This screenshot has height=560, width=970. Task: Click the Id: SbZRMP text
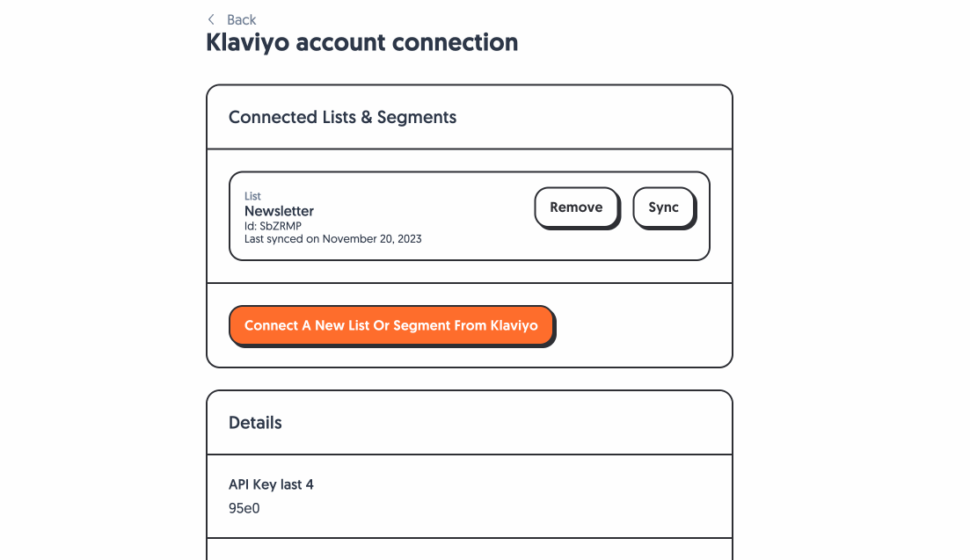coord(273,225)
